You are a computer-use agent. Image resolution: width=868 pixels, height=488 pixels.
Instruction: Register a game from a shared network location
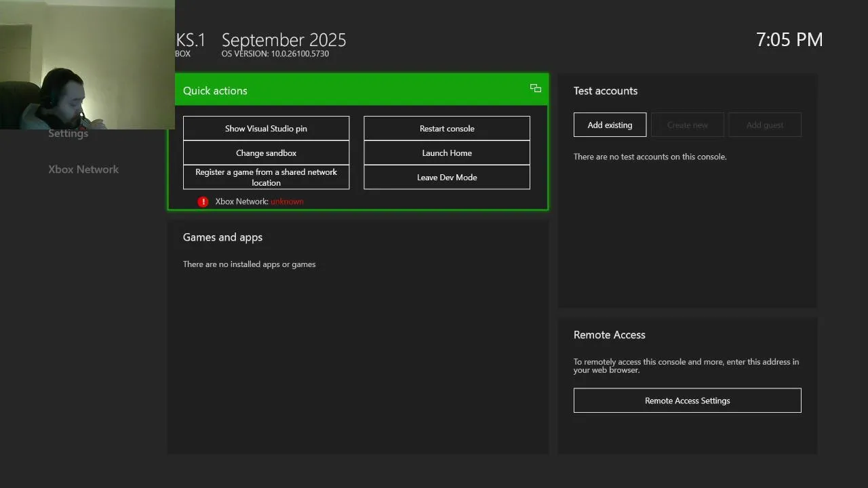266,178
